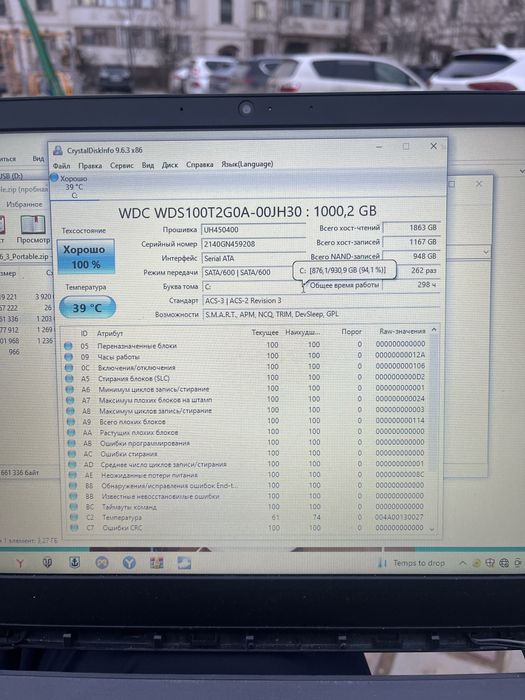Click raw value 00000000012A of Часы работы

coord(400,355)
